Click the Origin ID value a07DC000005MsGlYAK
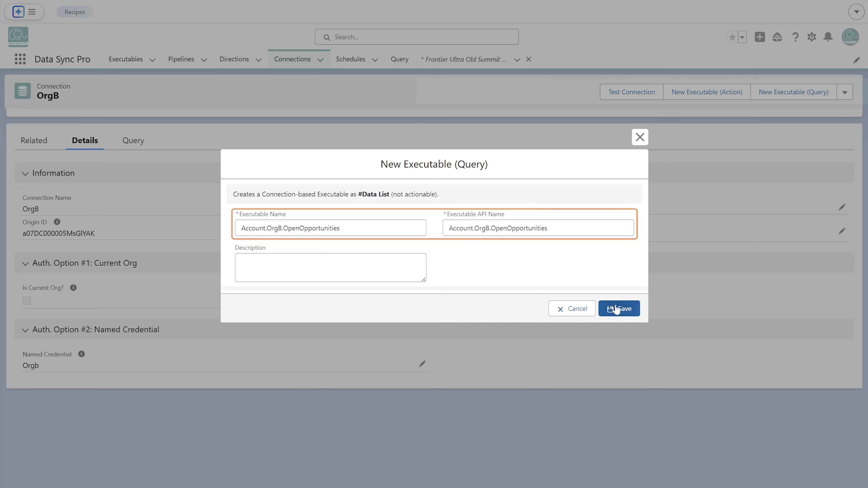This screenshot has width=868, height=488. coord(58,233)
